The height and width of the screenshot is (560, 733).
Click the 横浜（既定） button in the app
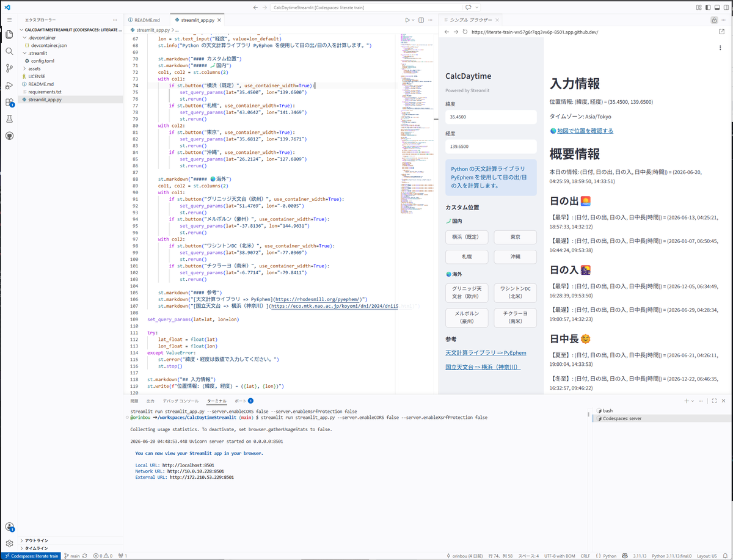tap(467, 237)
